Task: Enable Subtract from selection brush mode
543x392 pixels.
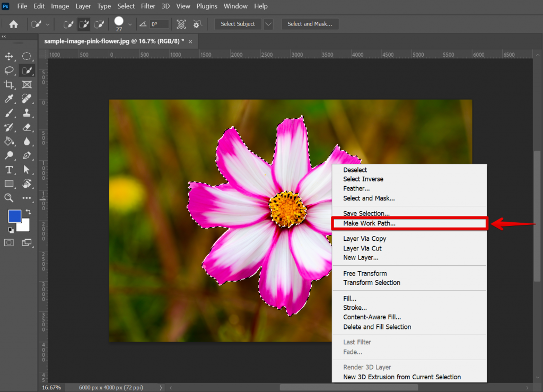Action: point(99,24)
